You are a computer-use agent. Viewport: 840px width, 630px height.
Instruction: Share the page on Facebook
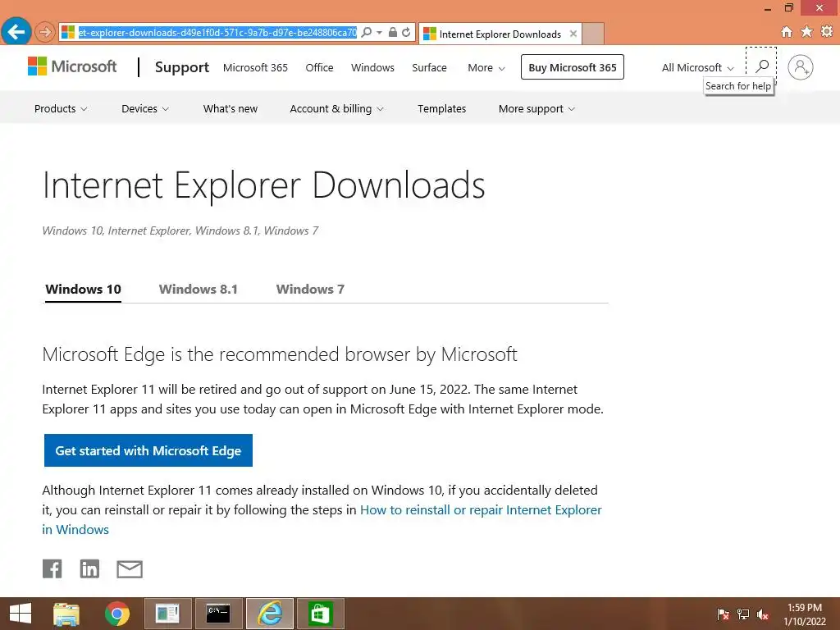[52, 568]
